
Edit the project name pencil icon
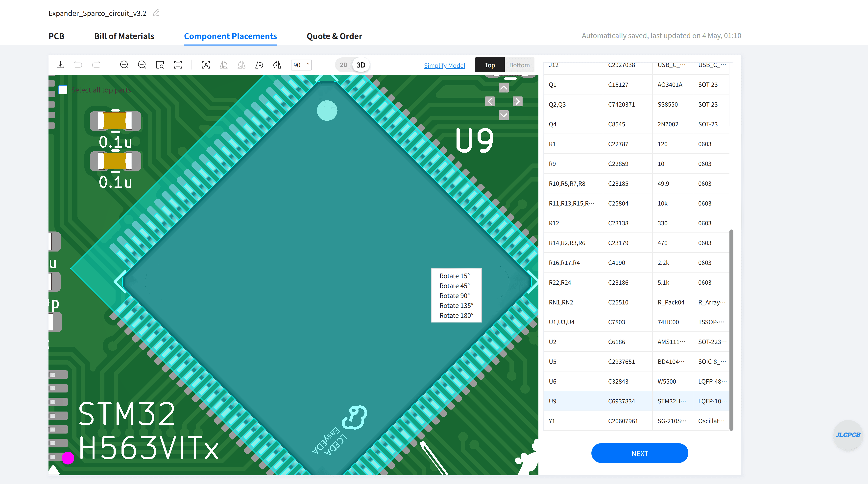[x=156, y=13]
